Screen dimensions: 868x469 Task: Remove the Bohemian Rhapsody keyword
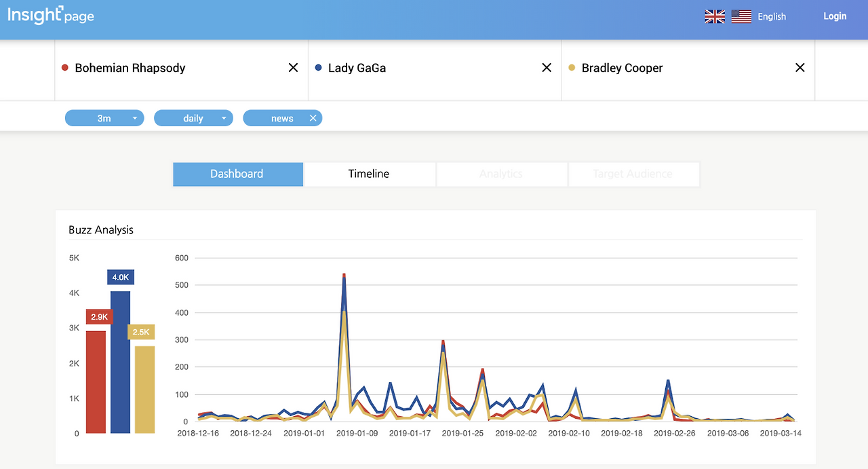click(x=293, y=68)
